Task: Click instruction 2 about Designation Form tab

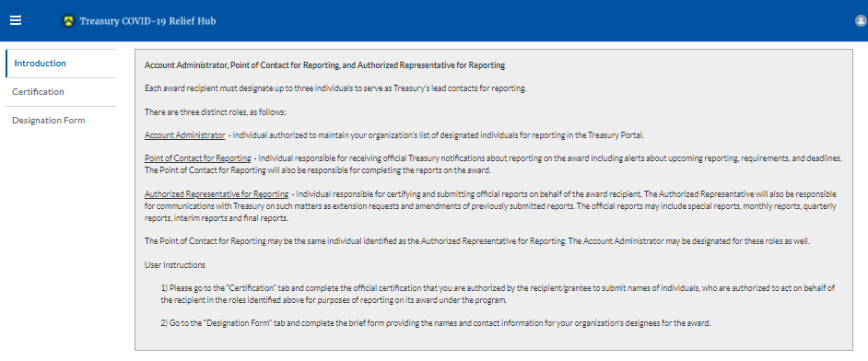Action: (436, 324)
